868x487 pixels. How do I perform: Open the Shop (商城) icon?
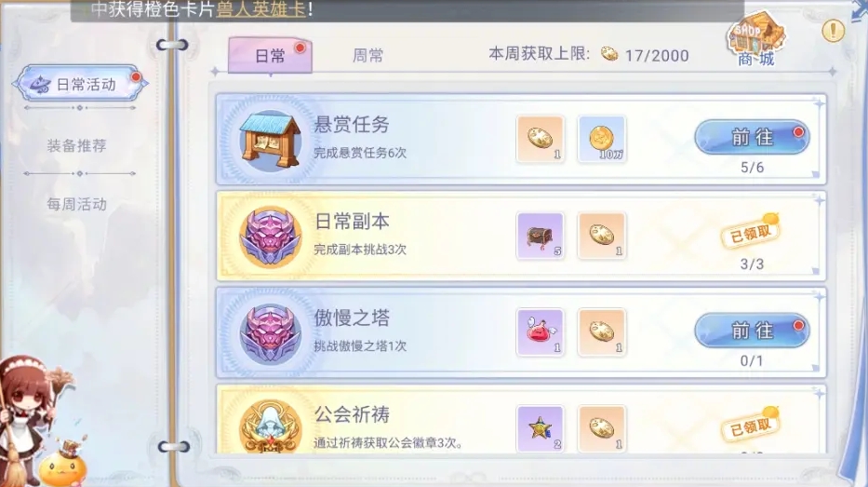click(x=755, y=39)
